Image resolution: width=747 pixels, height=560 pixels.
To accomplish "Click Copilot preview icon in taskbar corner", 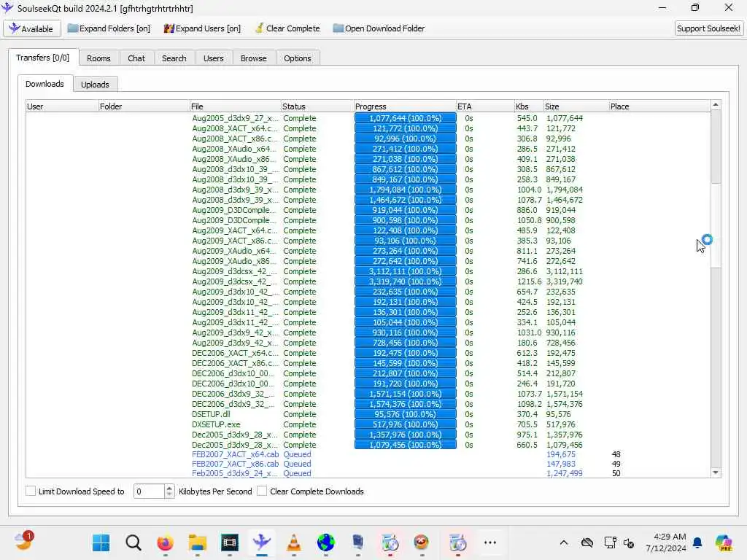I will [724, 542].
